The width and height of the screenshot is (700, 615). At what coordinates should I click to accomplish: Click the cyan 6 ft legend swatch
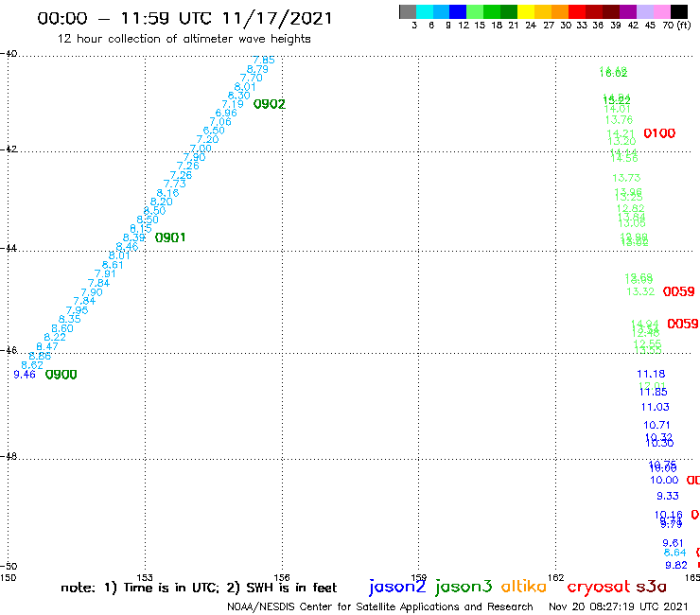click(425, 11)
